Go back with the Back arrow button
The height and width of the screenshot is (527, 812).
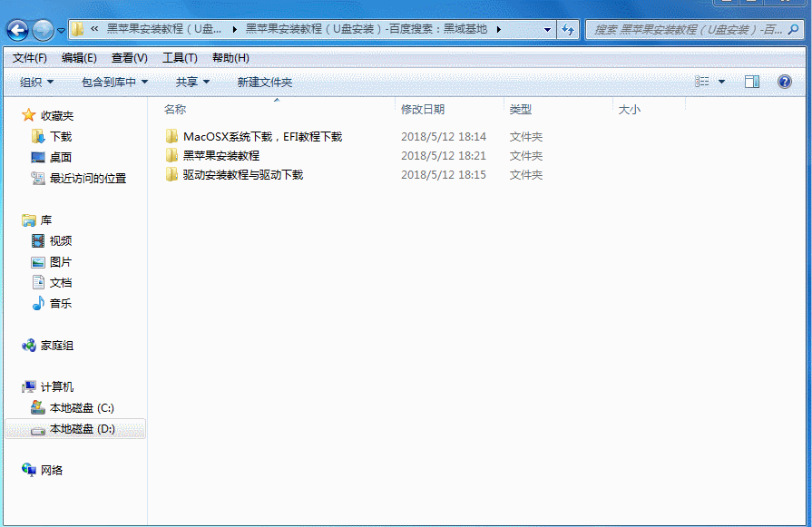point(17,30)
